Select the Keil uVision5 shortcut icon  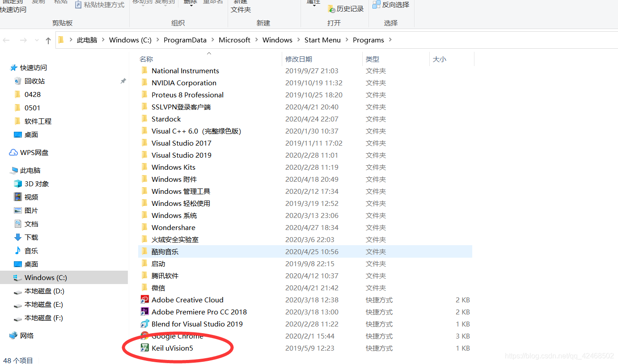click(145, 348)
